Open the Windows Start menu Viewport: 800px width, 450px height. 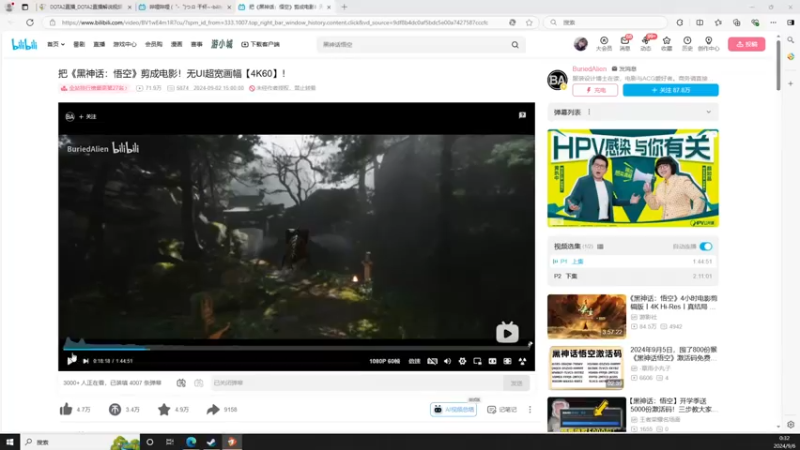9,442
